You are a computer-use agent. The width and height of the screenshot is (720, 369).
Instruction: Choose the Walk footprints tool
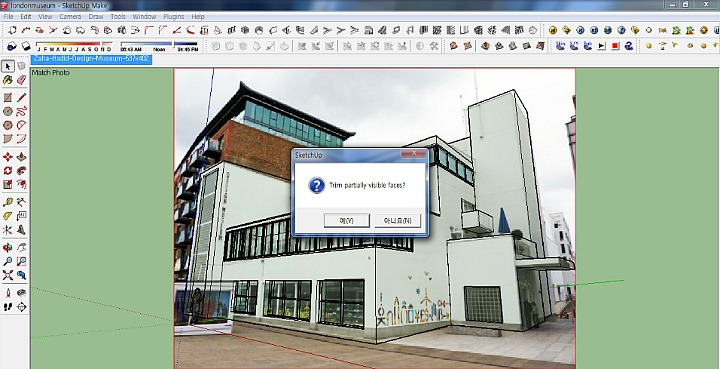8,307
